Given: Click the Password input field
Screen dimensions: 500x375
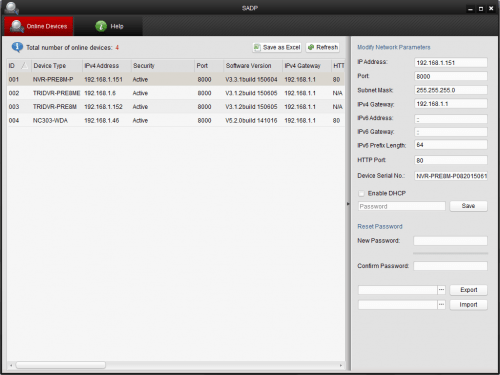Looking at the screenshot, I should coord(402,206).
